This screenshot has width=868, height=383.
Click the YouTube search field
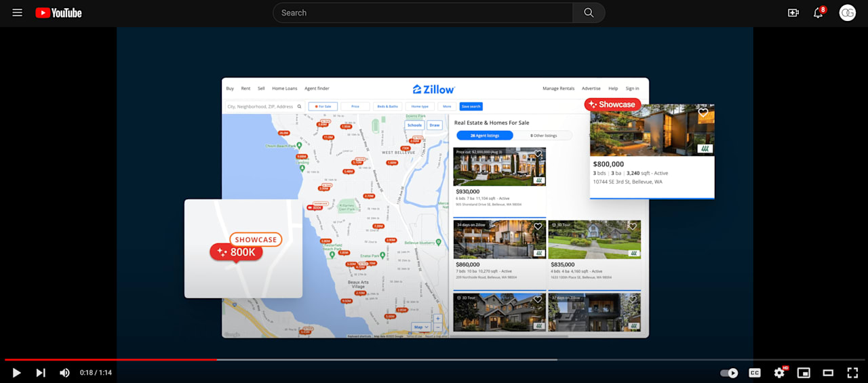pyautogui.click(x=423, y=13)
